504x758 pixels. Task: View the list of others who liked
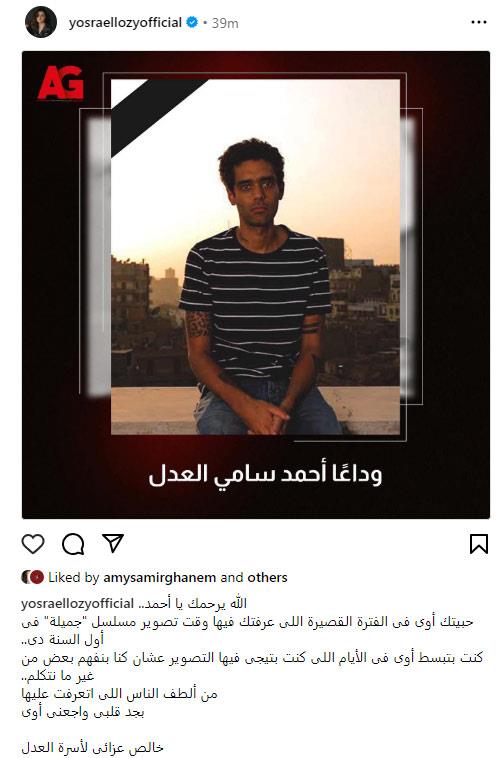click(267, 577)
